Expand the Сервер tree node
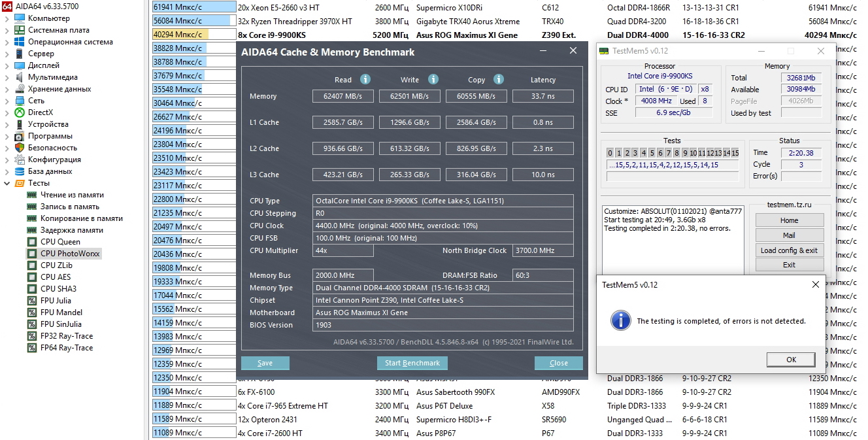The height and width of the screenshot is (440, 868). coord(7,54)
